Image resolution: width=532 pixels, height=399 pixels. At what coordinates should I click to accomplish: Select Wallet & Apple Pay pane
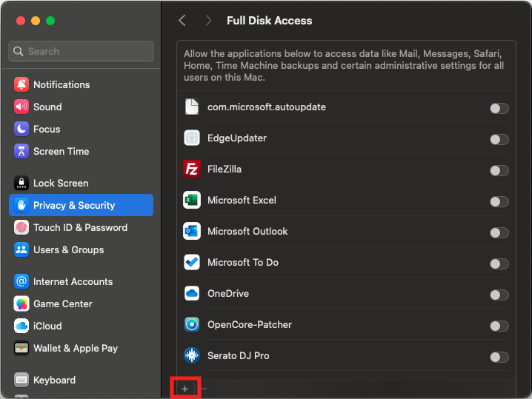coord(81,348)
